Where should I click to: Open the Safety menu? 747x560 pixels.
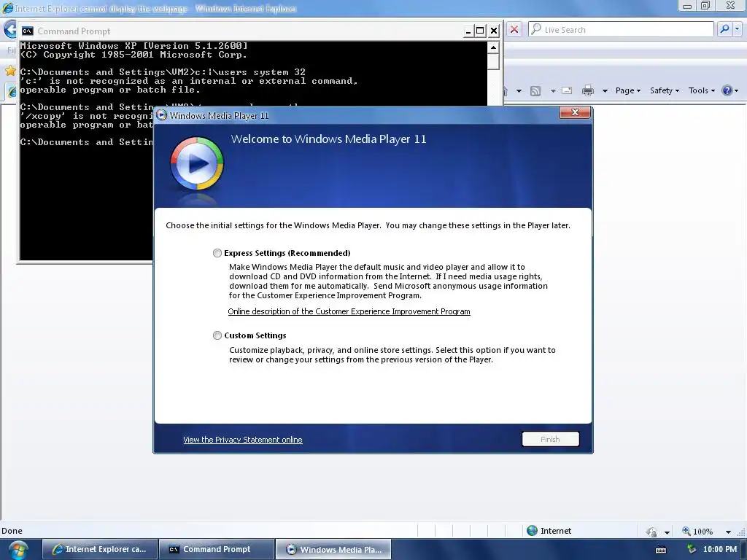(x=665, y=90)
